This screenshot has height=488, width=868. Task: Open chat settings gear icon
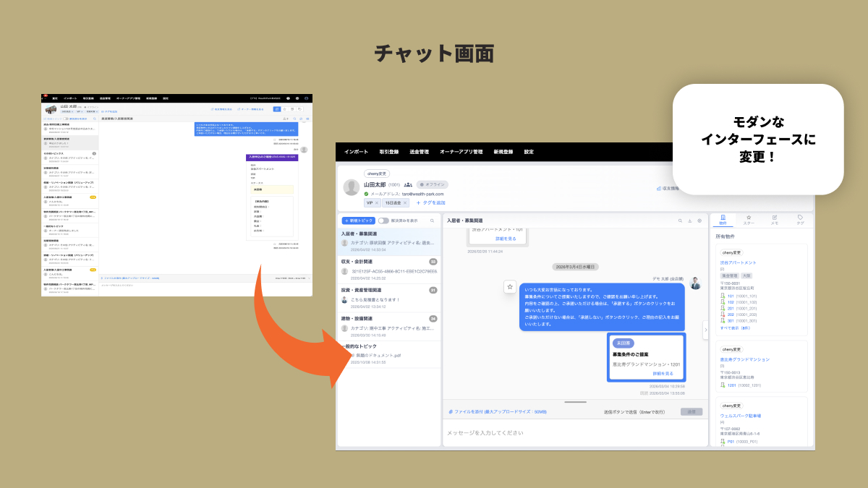coord(699,221)
